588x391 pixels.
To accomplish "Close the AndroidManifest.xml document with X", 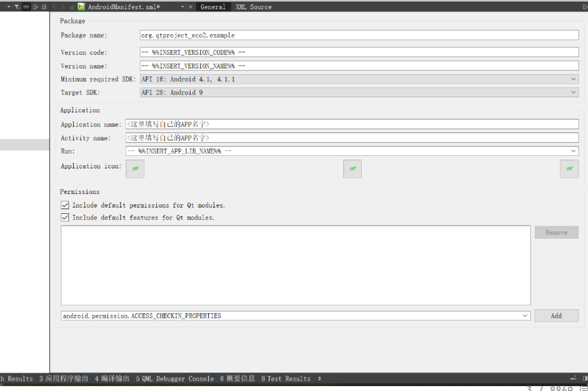I will [190, 7].
